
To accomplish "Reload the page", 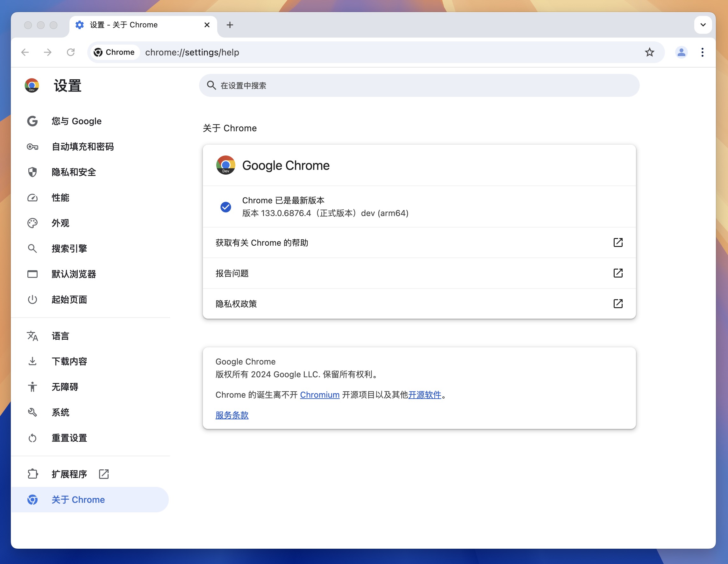I will pyautogui.click(x=70, y=52).
